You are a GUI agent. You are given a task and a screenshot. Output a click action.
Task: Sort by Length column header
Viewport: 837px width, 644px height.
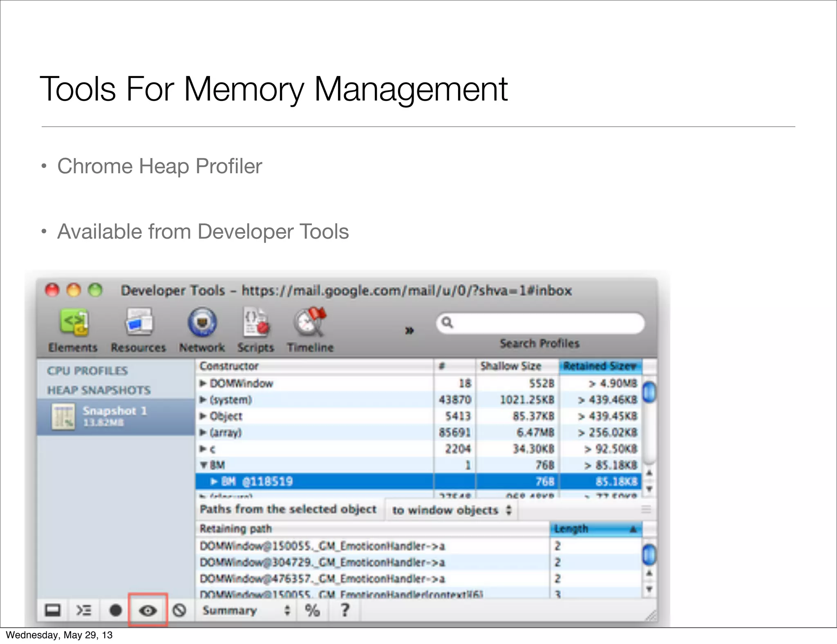[x=596, y=529]
